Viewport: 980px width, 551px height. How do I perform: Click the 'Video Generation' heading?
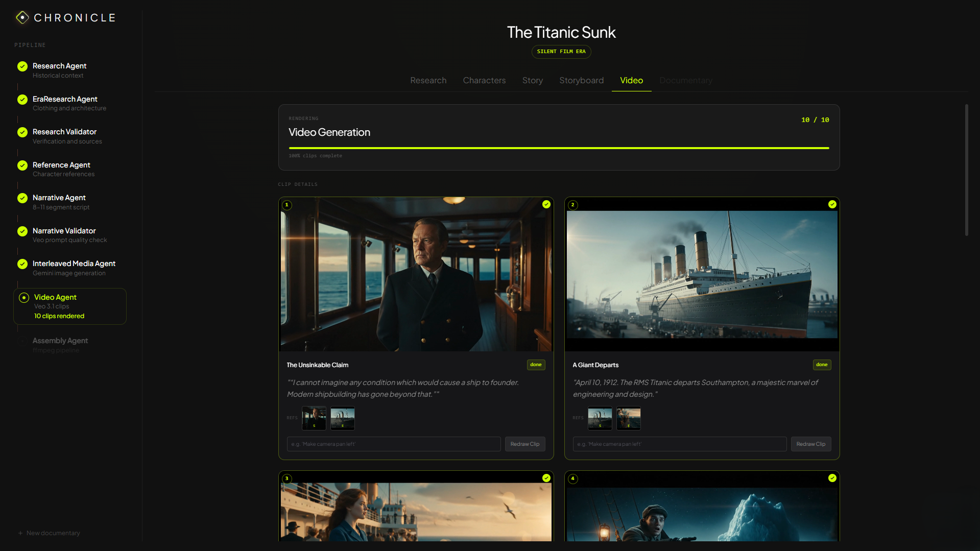[x=329, y=132]
